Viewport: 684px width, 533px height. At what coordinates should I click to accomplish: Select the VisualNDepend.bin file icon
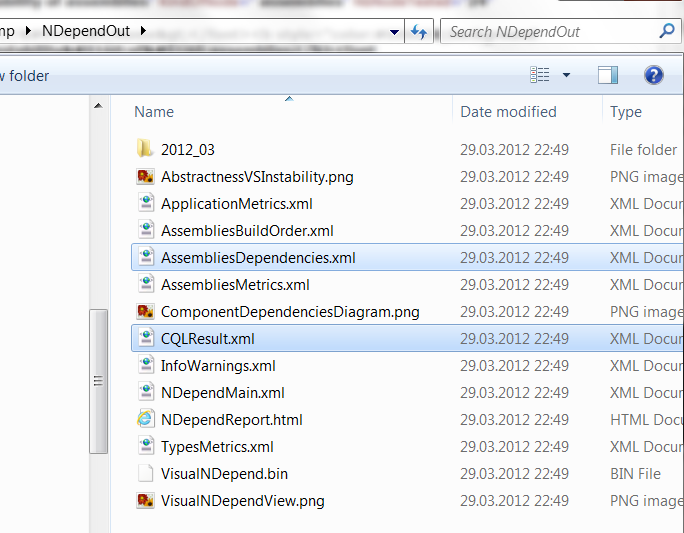(145, 473)
